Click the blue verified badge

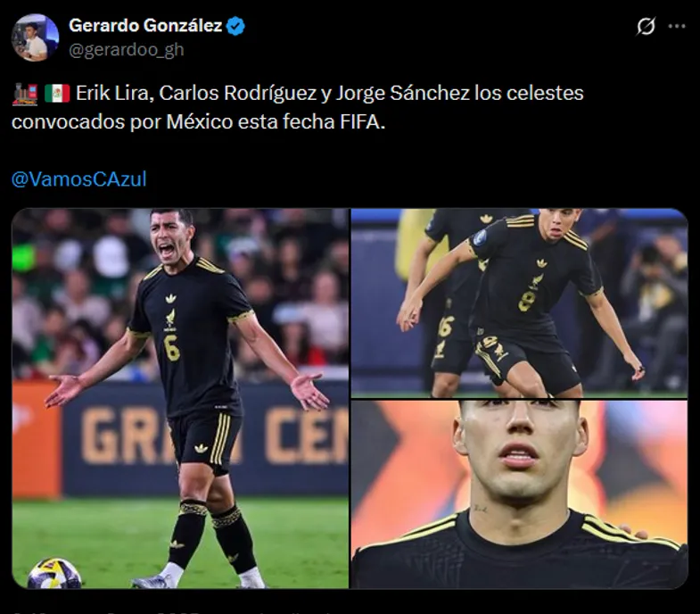point(235,27)
